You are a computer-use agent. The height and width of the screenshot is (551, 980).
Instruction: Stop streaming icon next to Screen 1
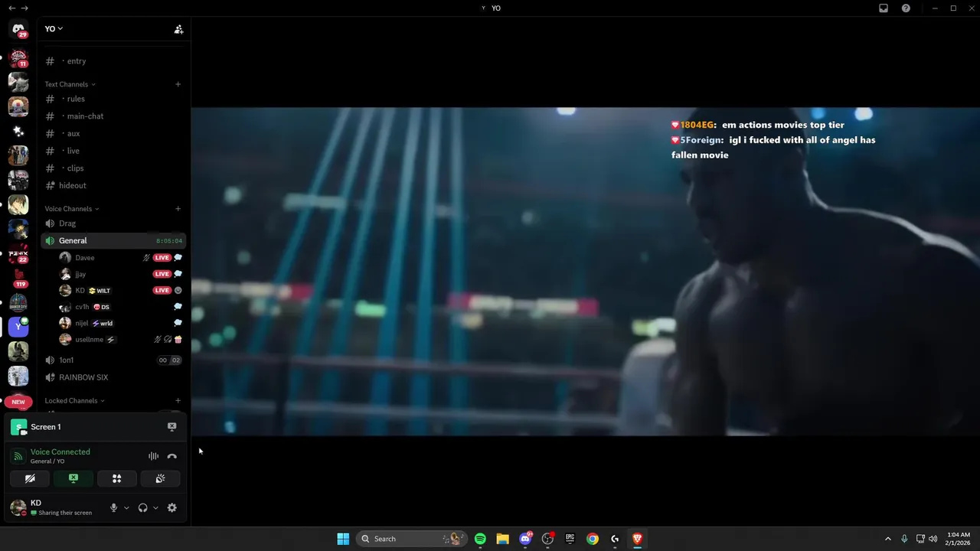171,427
